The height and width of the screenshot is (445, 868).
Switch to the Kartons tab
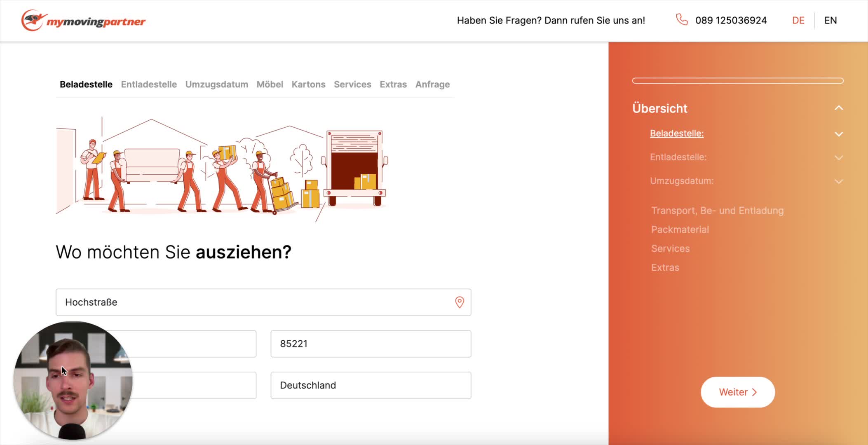click(x=308, y=84)
